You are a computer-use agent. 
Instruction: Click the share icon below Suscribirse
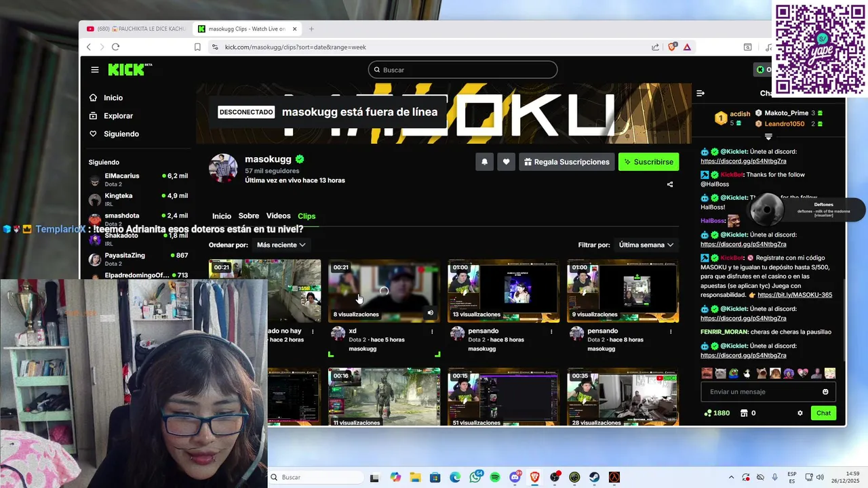670,184
